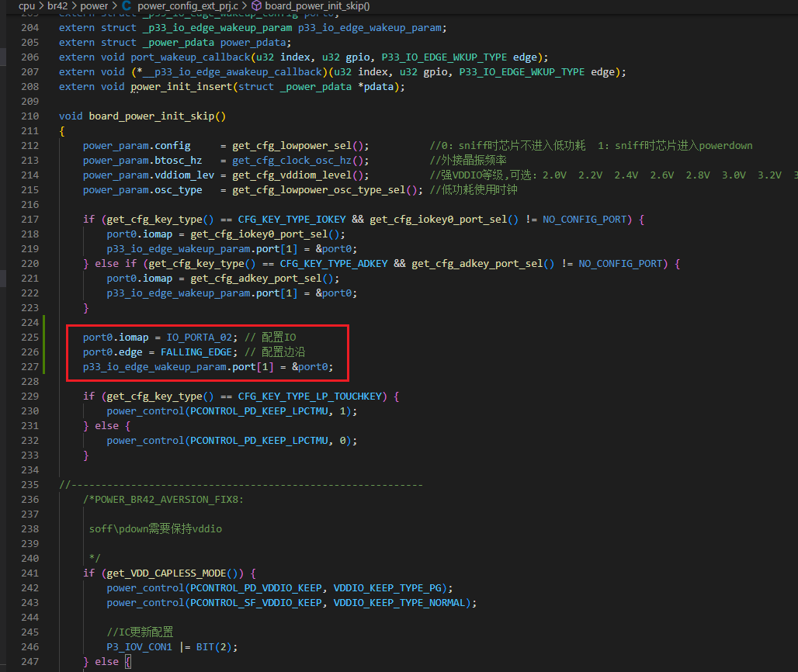Click power_param.btosc_hz on line 213
The image size is (798, 672).
pyautogui.click(x=143, y=161)
